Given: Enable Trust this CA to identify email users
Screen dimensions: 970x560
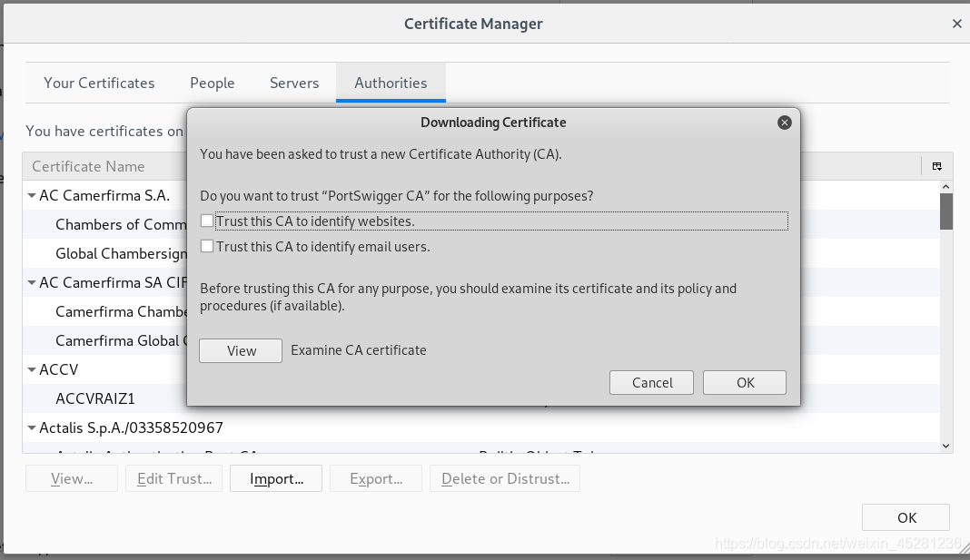Looking at the screenshot, I should 207,246.
